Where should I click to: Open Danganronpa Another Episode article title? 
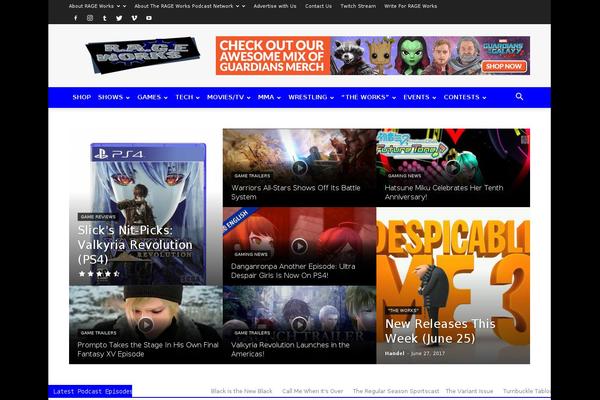point(293,271)
